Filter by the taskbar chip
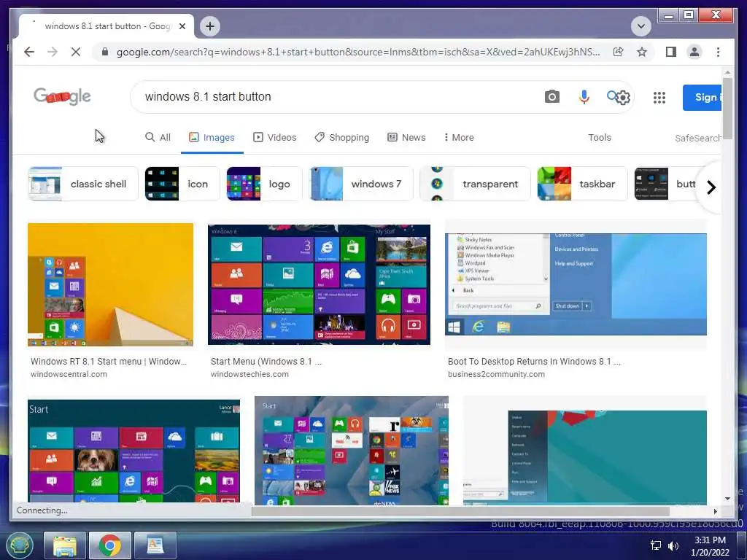Viewport: 747px width, 560px height. point(582,184)
